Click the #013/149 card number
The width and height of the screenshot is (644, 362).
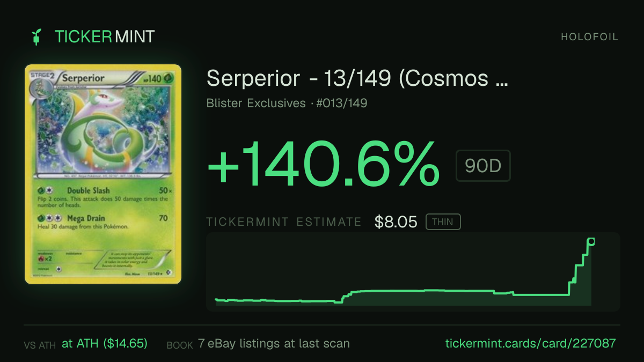coord(342,103)
